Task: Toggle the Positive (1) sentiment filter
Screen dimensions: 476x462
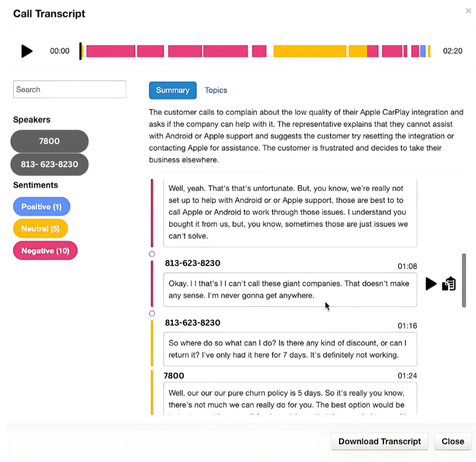Action: click(41, 207)
